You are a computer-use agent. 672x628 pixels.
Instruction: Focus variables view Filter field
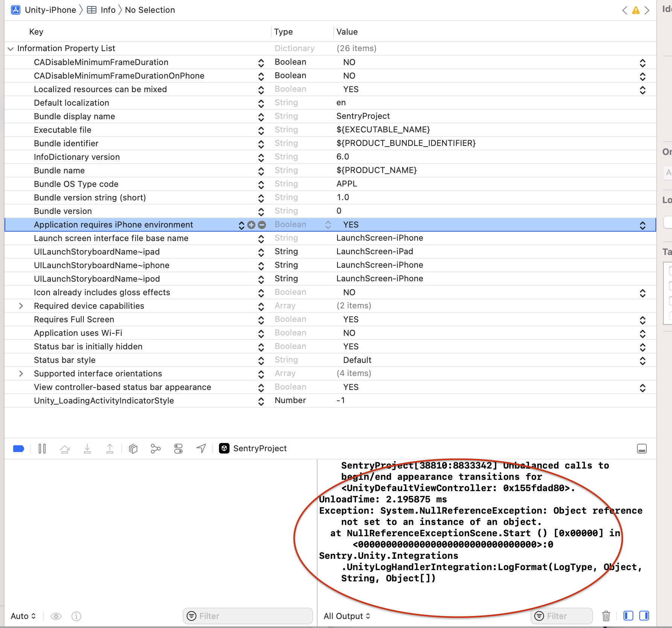(248, 616)
